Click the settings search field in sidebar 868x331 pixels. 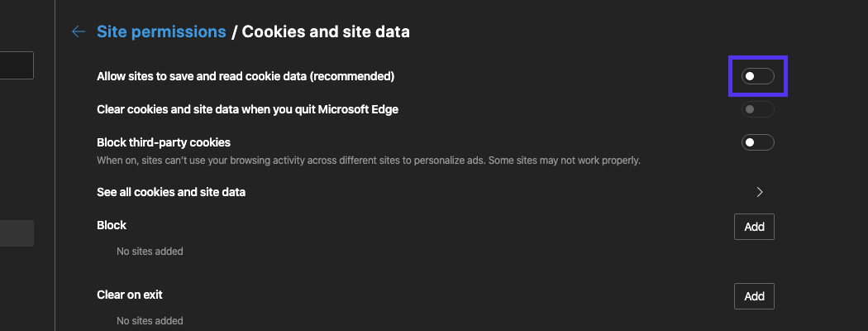click(x=17, y=65)
